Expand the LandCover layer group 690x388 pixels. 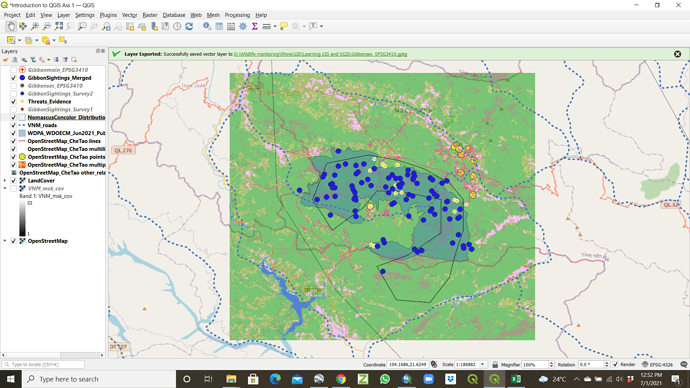pos(5,180)
